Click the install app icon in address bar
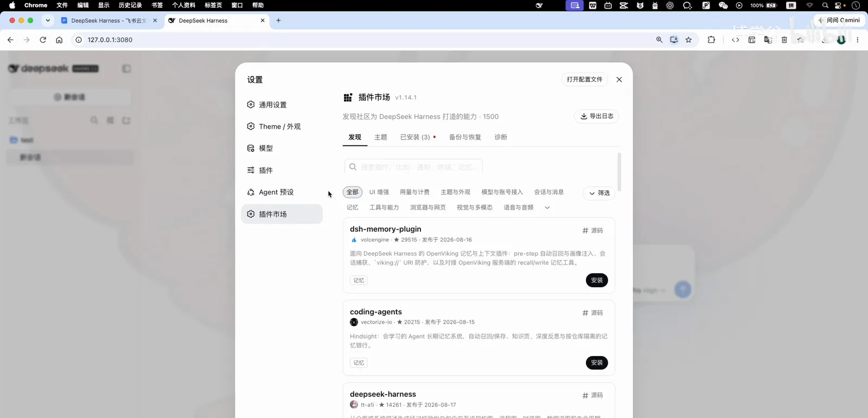The width and height of the screenshot is (868, 418). point(674,40)
